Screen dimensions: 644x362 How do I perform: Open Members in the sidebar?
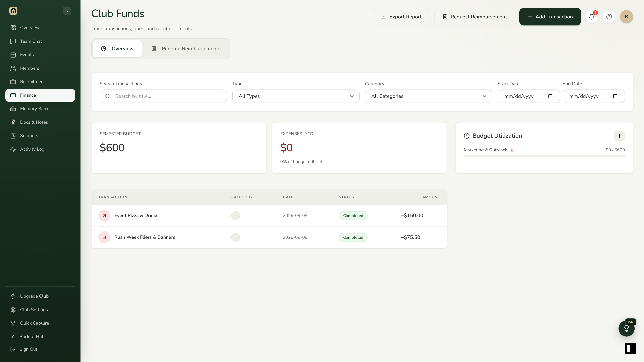click(x=40, y=68)
